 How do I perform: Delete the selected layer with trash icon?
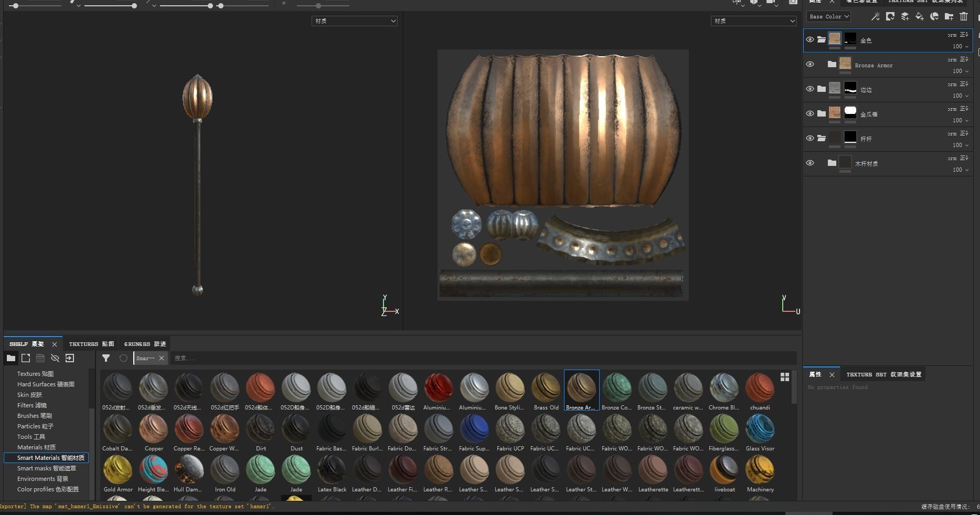point(964,17)
